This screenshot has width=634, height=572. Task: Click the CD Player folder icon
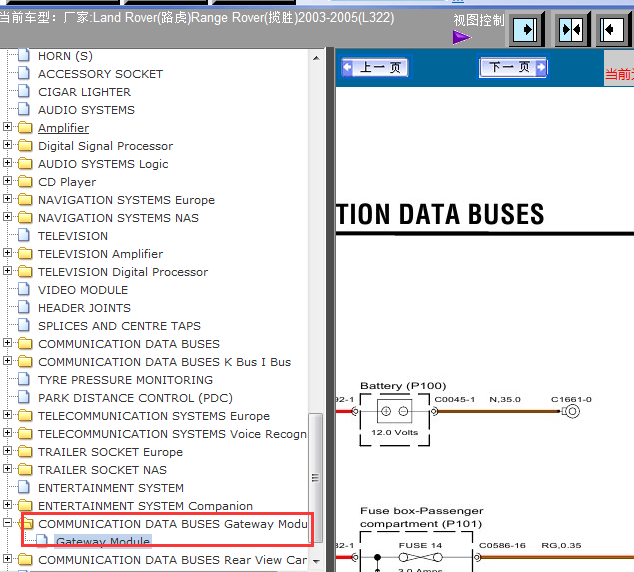click(x=25, y=182)
